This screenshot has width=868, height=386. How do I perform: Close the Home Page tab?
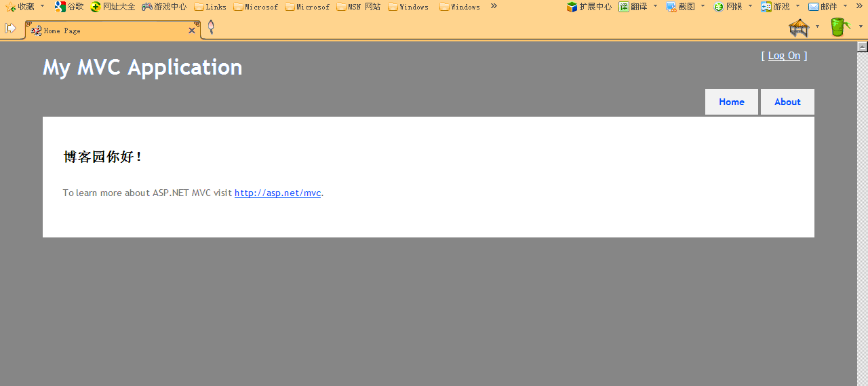pyautogui.click(x=192, y=31)
